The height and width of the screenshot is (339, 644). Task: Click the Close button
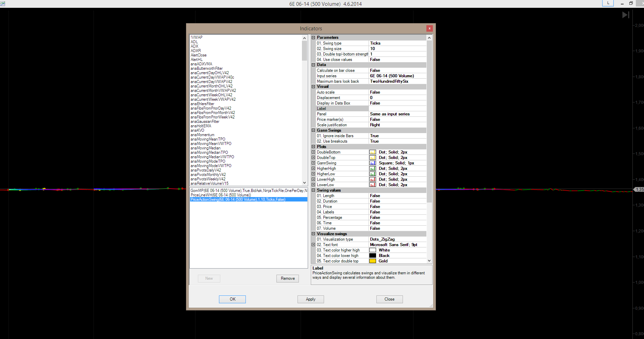[x=390, y=299]
